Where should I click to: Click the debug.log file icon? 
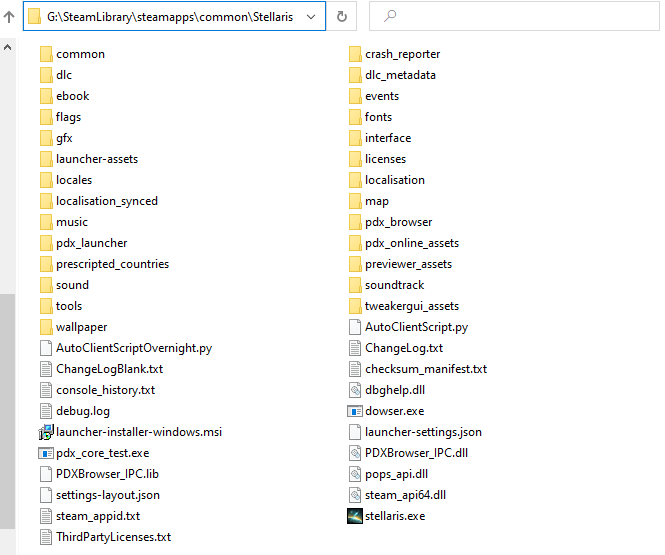(x=46, y=411)
